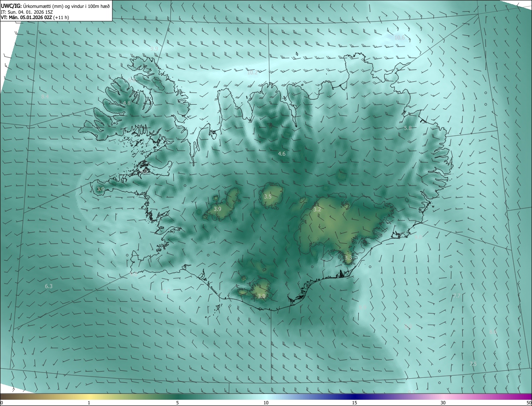This screenshot has height=406, width=532.
Task: Click the 10 tick label on the color scale
Action: click(266, 403)
